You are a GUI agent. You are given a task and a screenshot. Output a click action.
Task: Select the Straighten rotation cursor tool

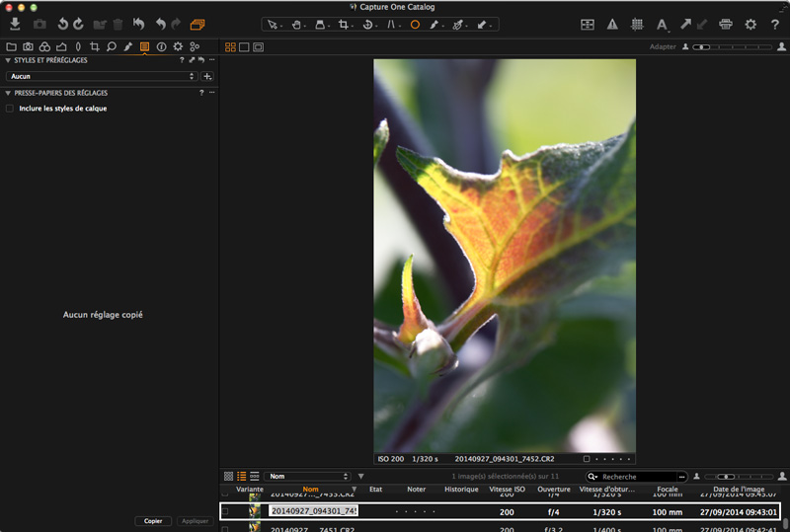tap(367, 24)
